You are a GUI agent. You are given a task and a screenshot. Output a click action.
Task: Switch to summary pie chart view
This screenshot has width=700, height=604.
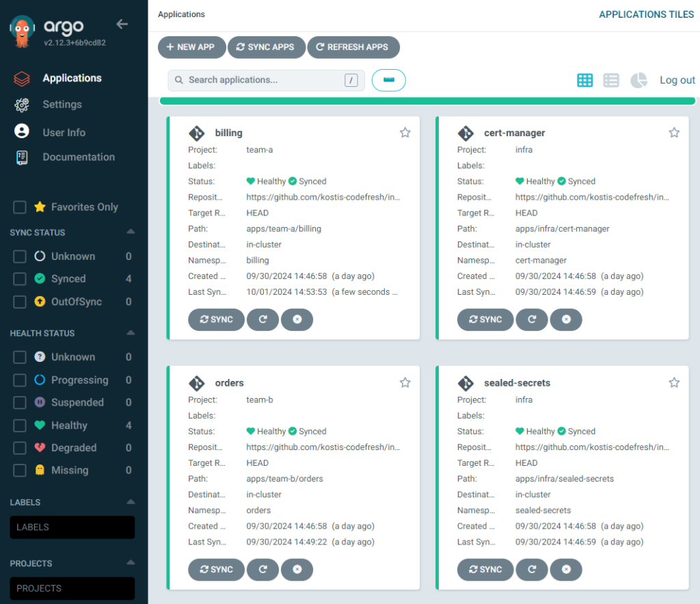(638, 81)
